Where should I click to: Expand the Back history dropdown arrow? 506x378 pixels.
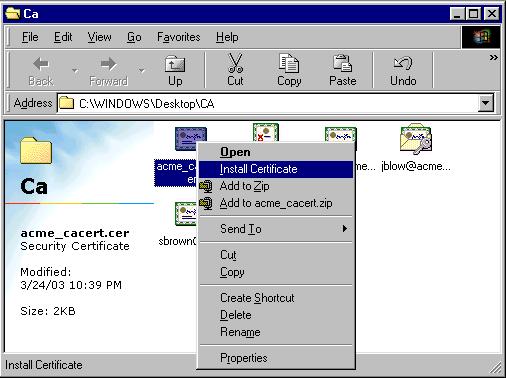click(x=75, y=70)
